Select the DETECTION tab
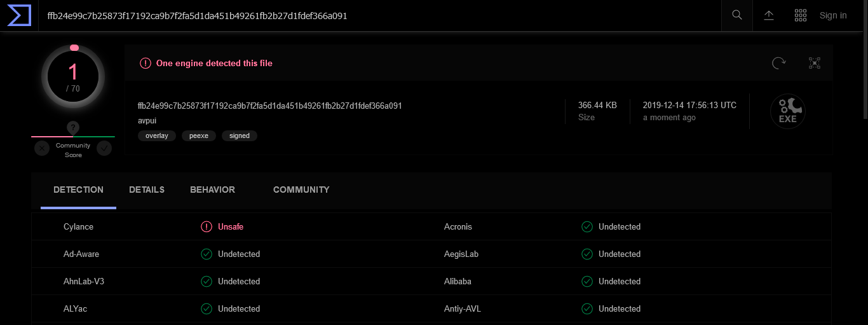The image size is (868, 325). 78,190
